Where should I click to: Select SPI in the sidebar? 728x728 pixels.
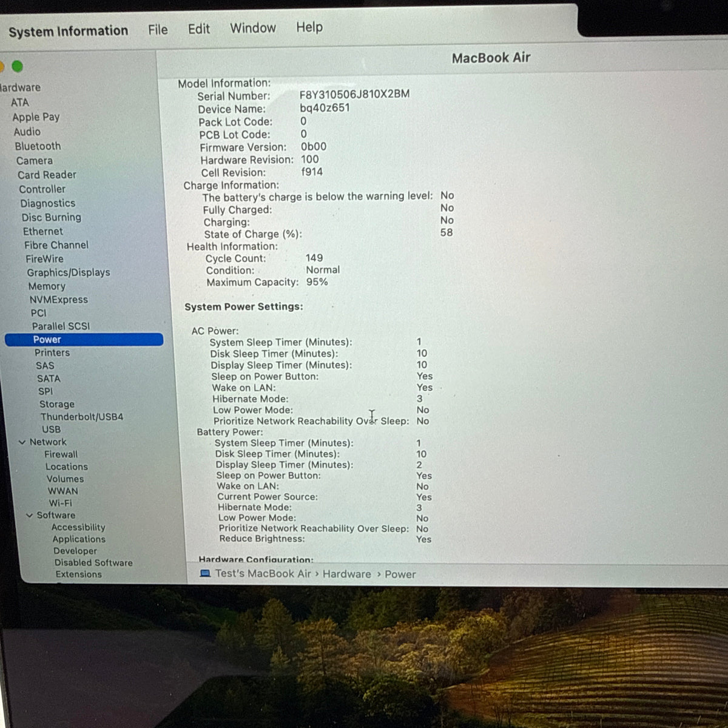[45, 391]
